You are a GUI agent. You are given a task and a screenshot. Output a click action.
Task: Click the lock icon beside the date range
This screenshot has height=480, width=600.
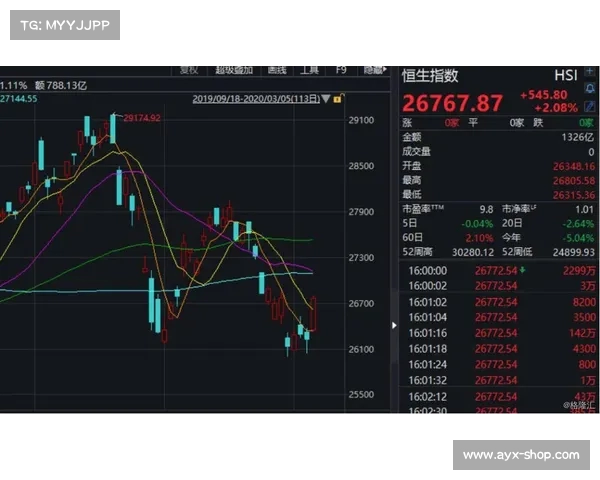[x=339, y=99]
